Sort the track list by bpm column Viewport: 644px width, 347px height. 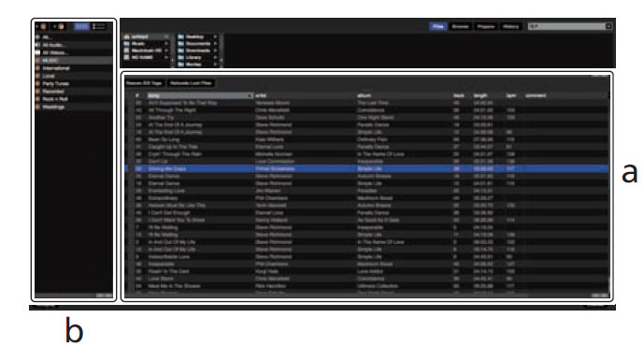tap(511, 95)
